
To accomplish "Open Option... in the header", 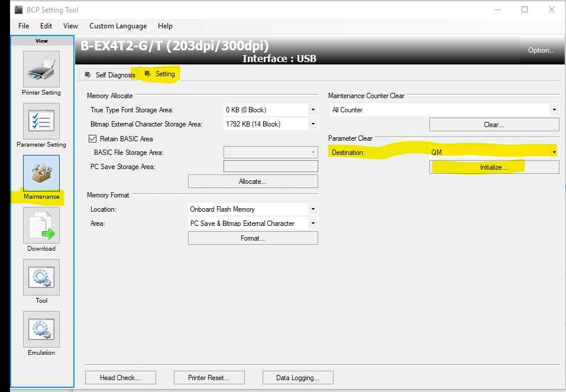I will click(x=541, y=50).
